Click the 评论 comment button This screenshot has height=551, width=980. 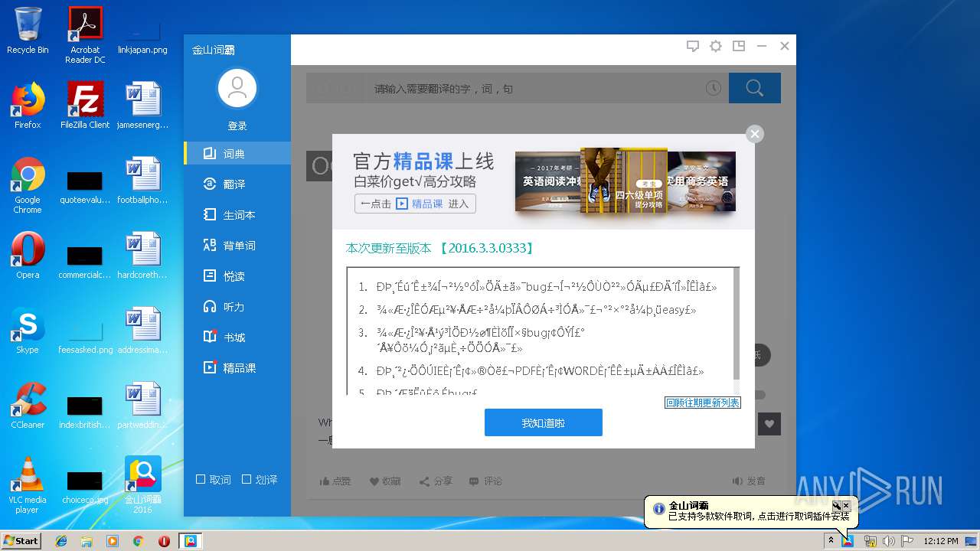point(485,481)
